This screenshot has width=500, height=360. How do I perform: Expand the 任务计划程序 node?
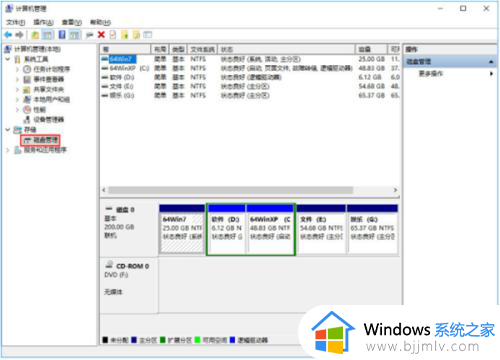point(18,69)
